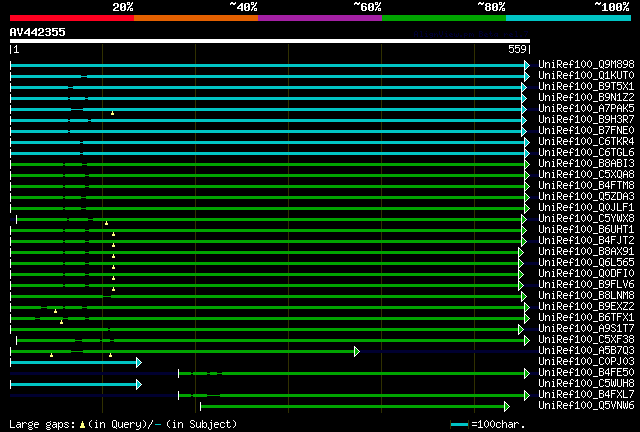640x432 pixels.
Task: Open hit UniRef100_B9N1Z2
Action: [x=586, y=97]
